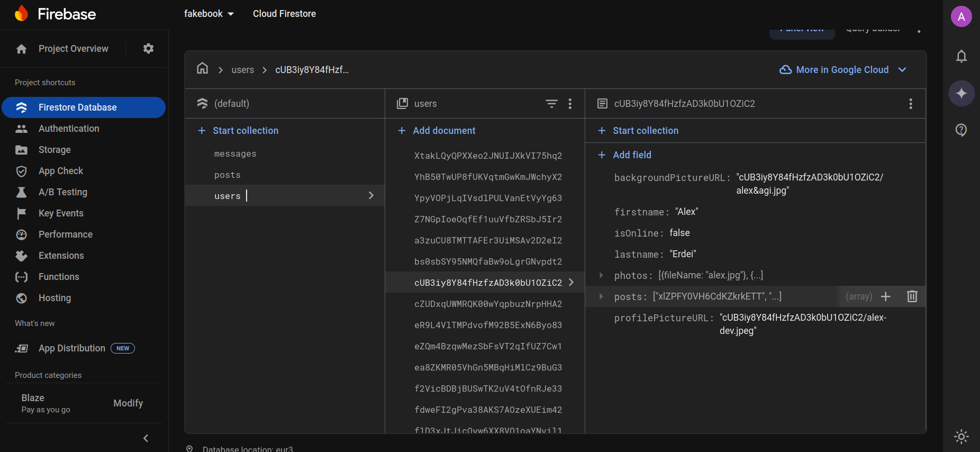Select document YhB50TwUP8fUKVqtmGwKmJWchyX2
This screenshot has height=452, width=980.
click(488, 177)
